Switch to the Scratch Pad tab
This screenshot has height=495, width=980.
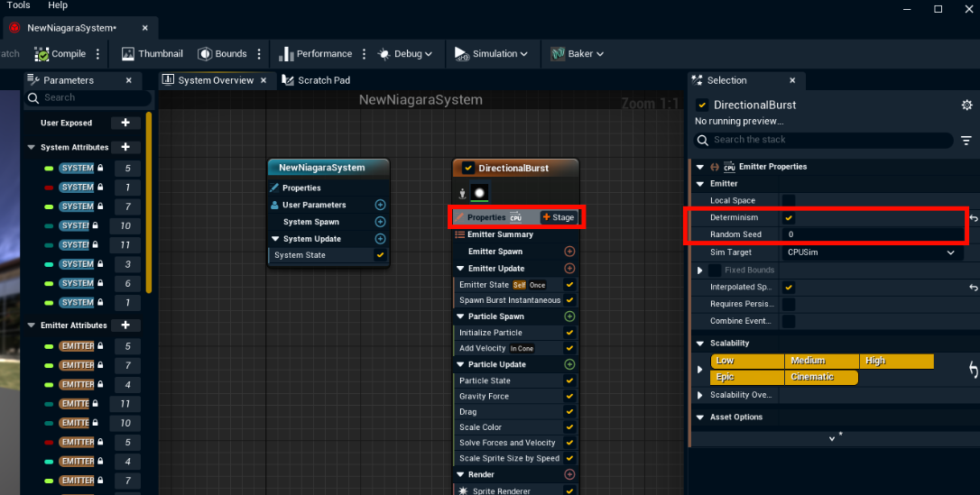(x=317, y=80)
